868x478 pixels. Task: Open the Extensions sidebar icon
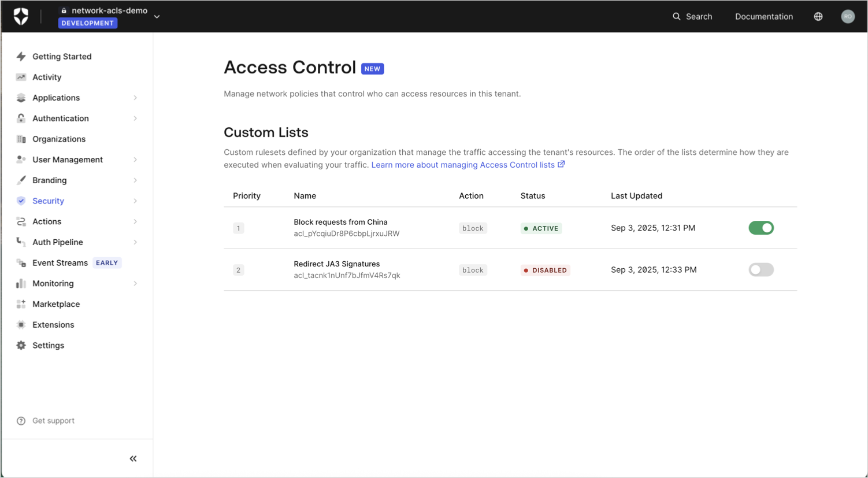pos(21,324)
